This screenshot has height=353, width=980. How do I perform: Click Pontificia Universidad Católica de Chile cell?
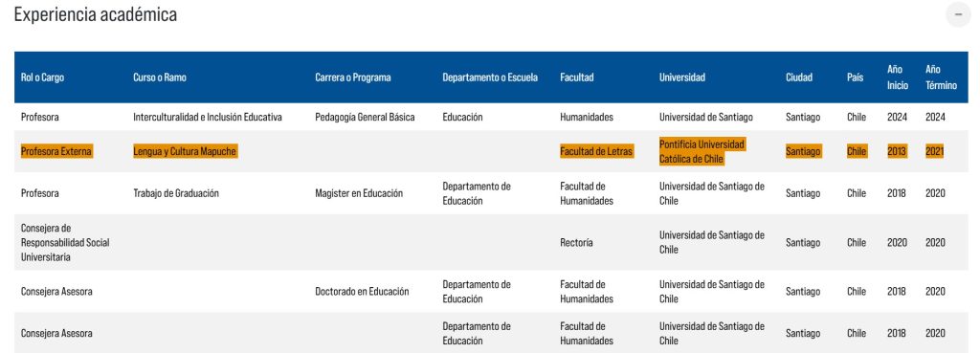[702, 151]
